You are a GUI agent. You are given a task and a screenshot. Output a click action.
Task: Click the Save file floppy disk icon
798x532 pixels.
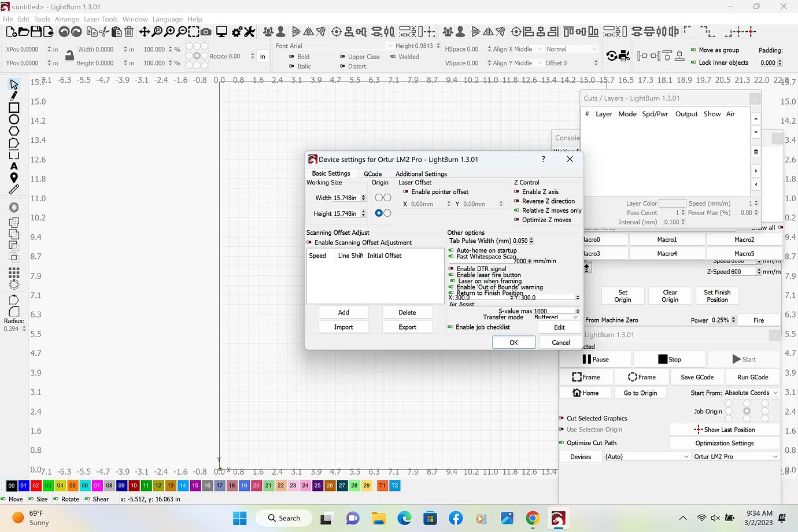point(36,32)
